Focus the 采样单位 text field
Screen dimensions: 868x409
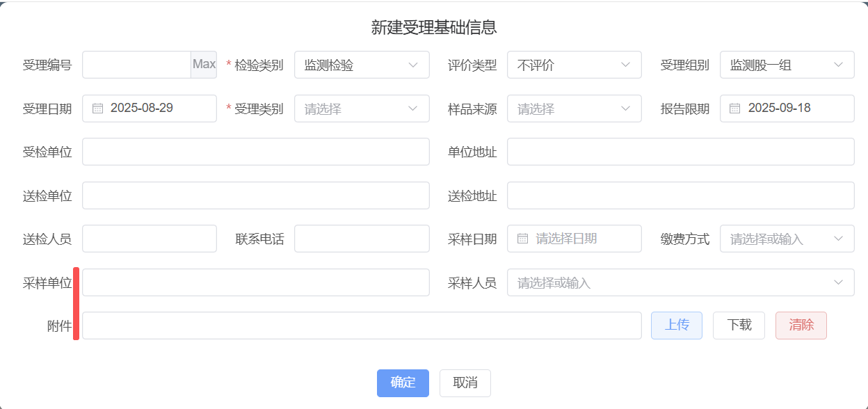coord(256,282)
